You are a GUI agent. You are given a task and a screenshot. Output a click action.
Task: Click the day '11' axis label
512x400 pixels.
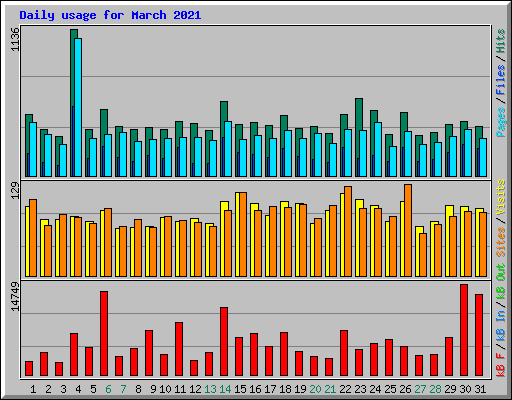[180, 389]
